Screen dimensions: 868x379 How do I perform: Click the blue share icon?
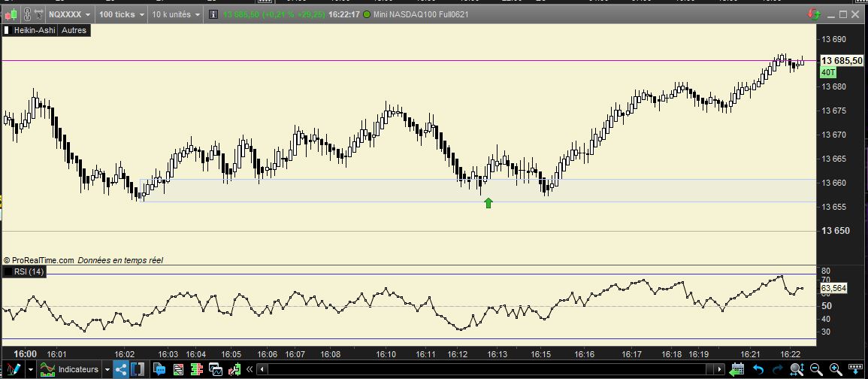coord(121,369)
